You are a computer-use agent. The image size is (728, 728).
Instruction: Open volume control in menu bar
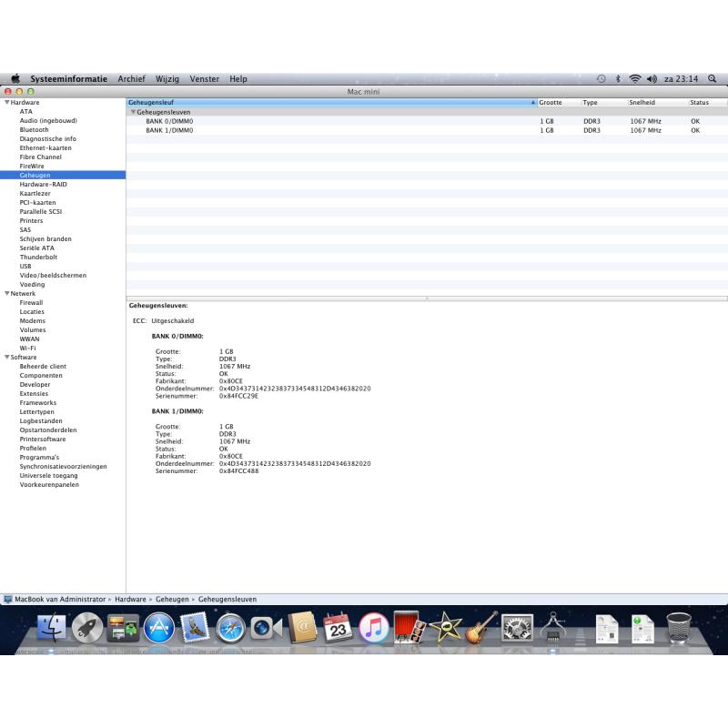(x=652, y=79)
